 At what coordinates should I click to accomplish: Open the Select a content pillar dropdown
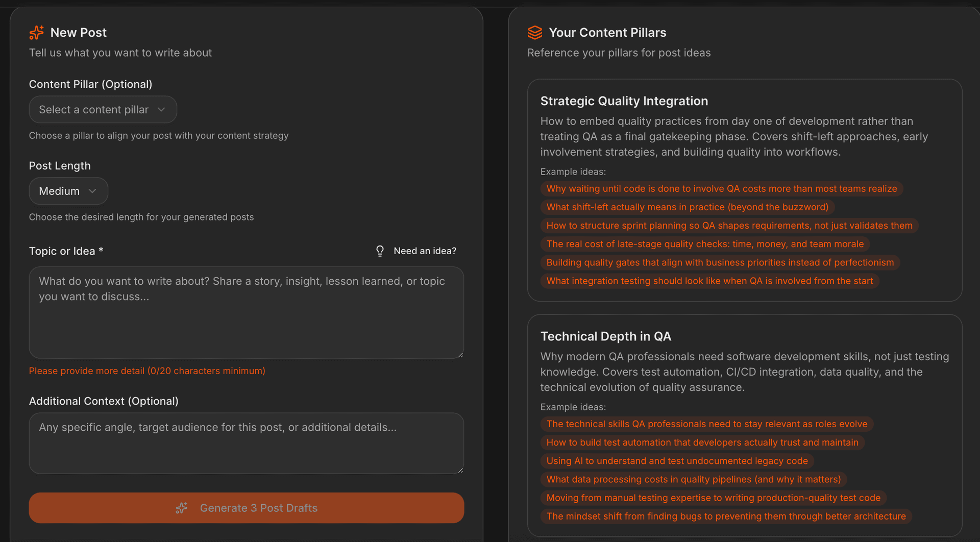click(103, 109)
